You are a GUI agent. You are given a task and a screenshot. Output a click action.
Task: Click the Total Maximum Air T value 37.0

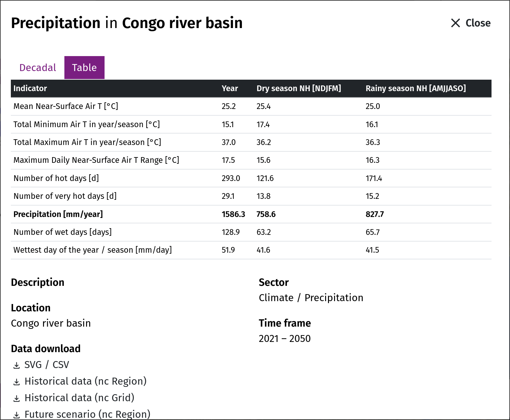[x=229, y=142]
